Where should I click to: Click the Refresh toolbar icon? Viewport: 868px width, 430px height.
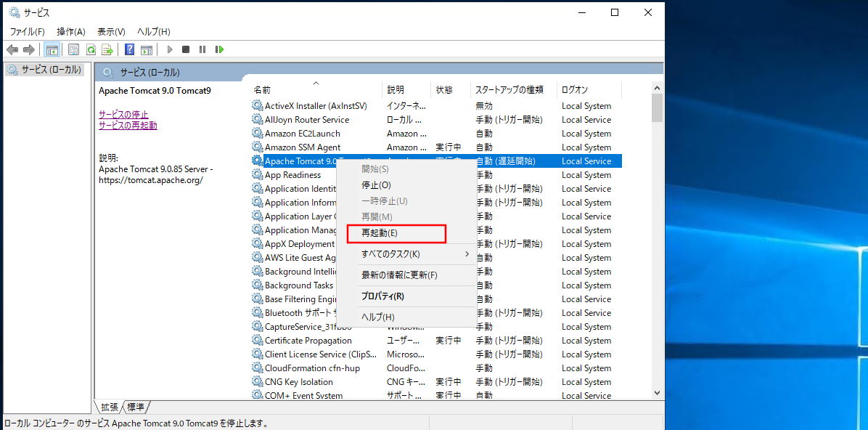click(91, 49)
